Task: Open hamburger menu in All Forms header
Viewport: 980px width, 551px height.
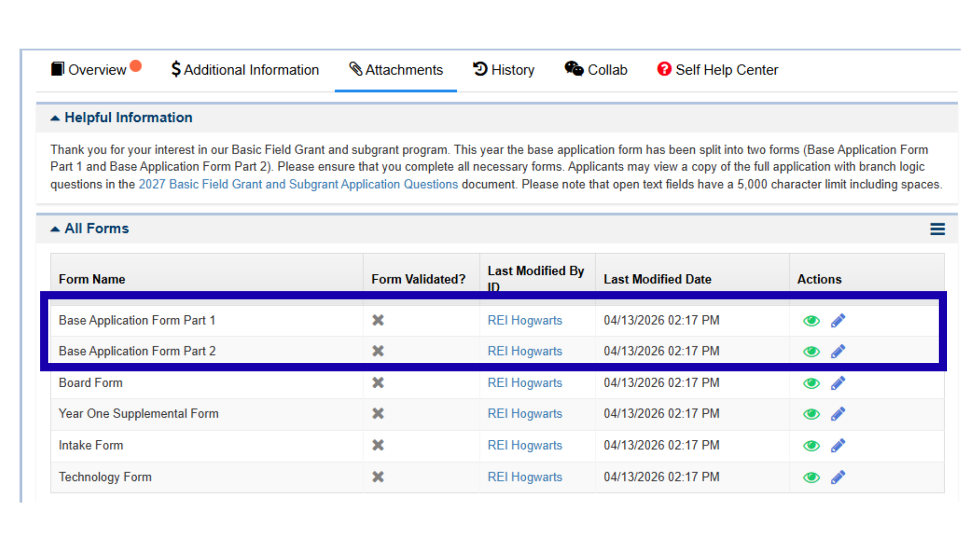Action: pos(937,229)
